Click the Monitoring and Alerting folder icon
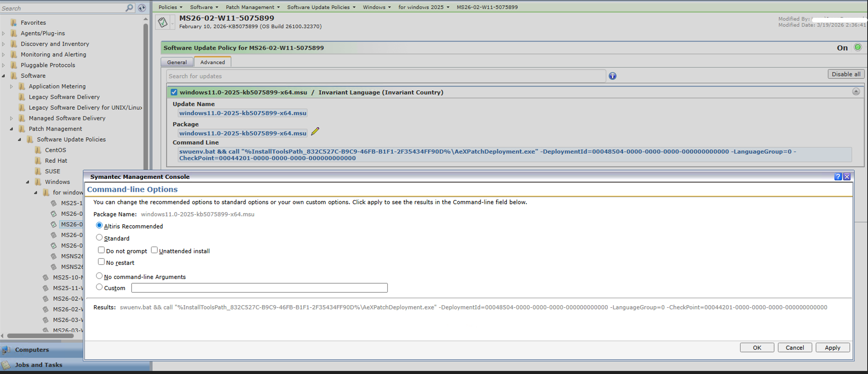 point(14,54)
